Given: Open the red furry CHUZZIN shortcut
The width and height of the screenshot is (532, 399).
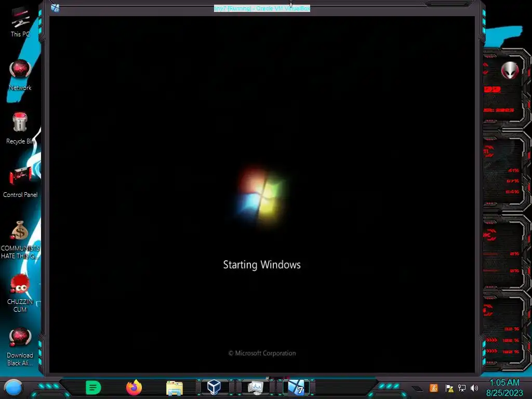Looking at the screenshot, I should (20, 293).
